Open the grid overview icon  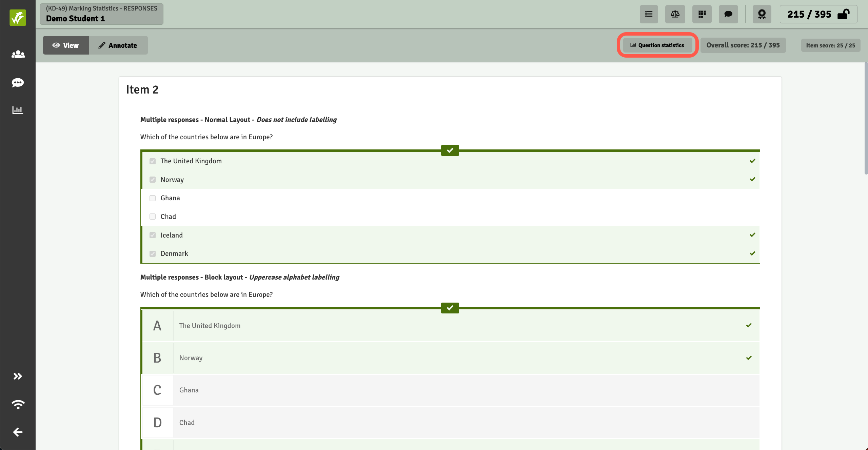click(702, 14)
